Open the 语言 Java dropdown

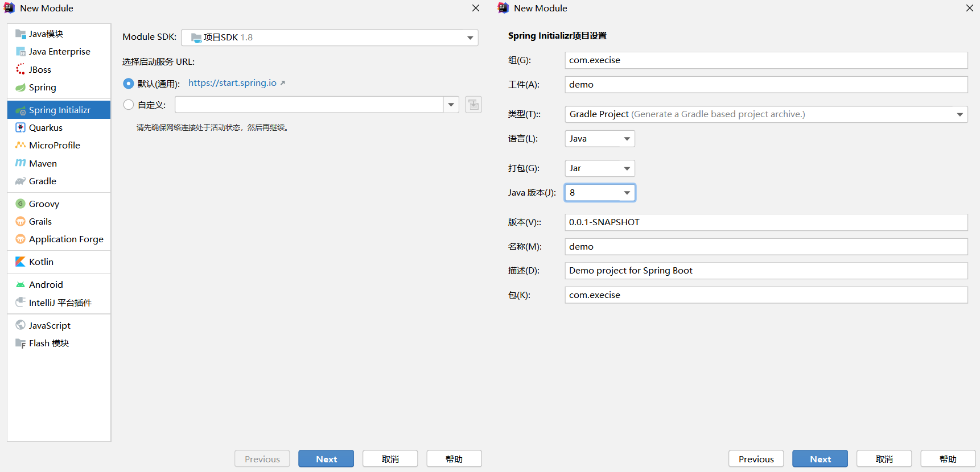click(600, 139)
